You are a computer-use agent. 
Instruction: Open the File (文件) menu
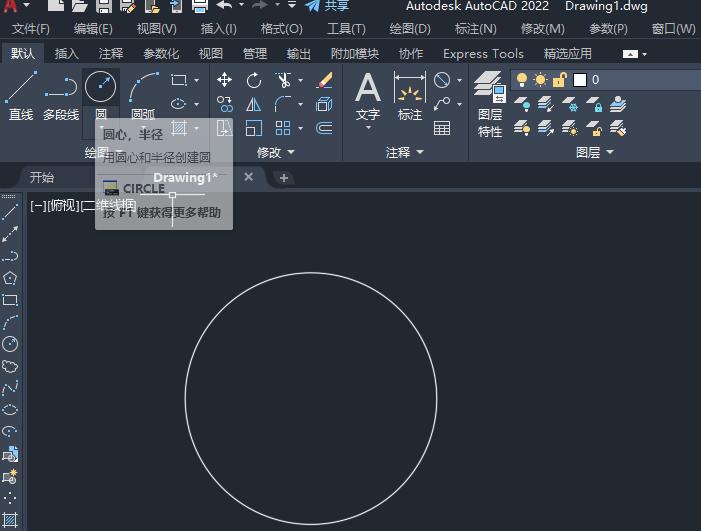click(x=30, y=29)
